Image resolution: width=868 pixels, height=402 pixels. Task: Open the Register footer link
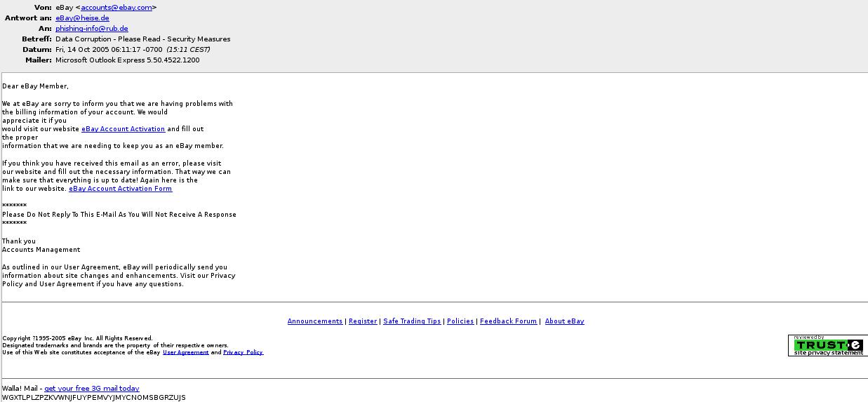pyautogui.click(x=363, y=321)
